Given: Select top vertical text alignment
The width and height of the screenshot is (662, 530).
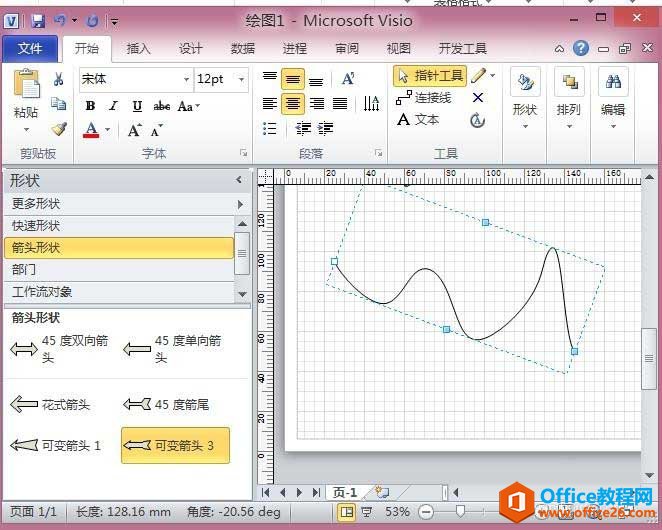Looking at the screenshot, I should [x=270, y=78].
